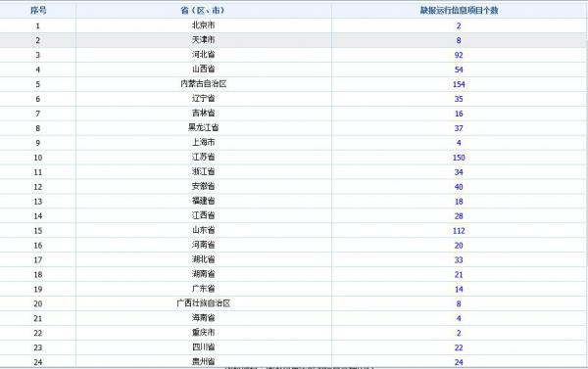This screenshot has width=588, height=369.
Task: Select the 112 link for 山东省
Action: tap(459, 231)
